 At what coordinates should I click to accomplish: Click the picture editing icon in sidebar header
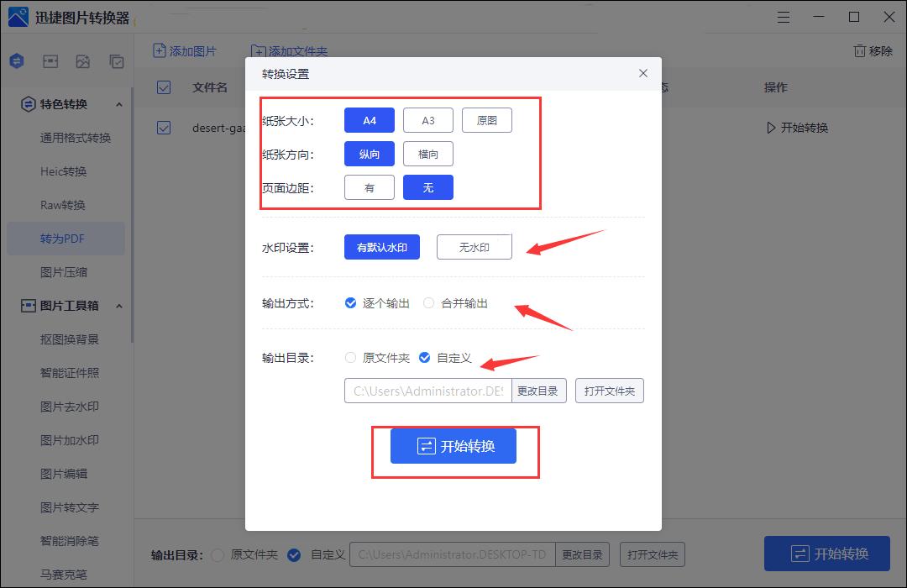(83, 60)
